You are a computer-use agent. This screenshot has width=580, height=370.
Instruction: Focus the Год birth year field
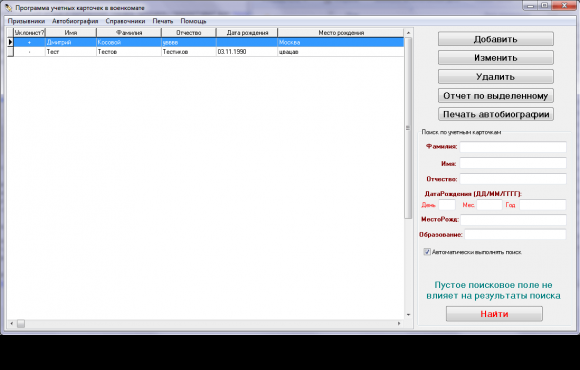[543, 205]
